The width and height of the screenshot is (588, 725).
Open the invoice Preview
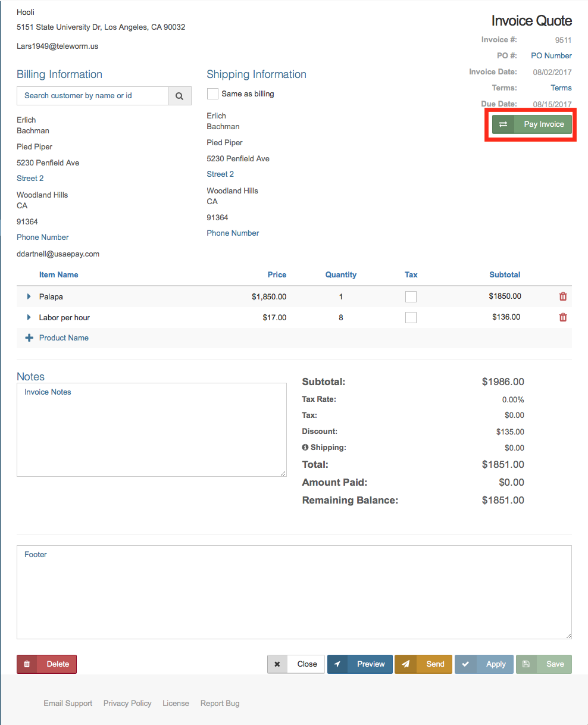coord(359,664)
